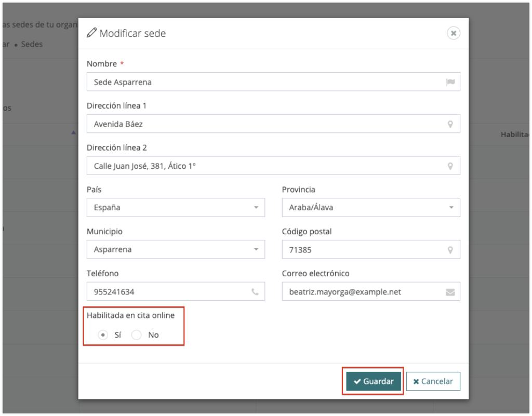The height and width of the screenshot is (416, 532).
Task: Select No for Habilitada en cita online
Action: coord(137,335)
